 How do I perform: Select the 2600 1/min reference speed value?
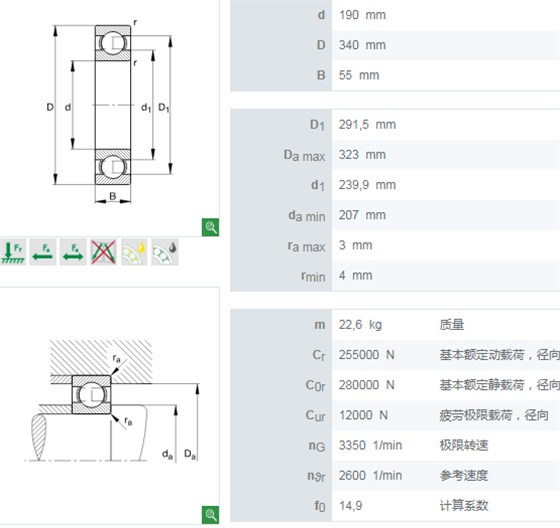[x=370, y=475]
